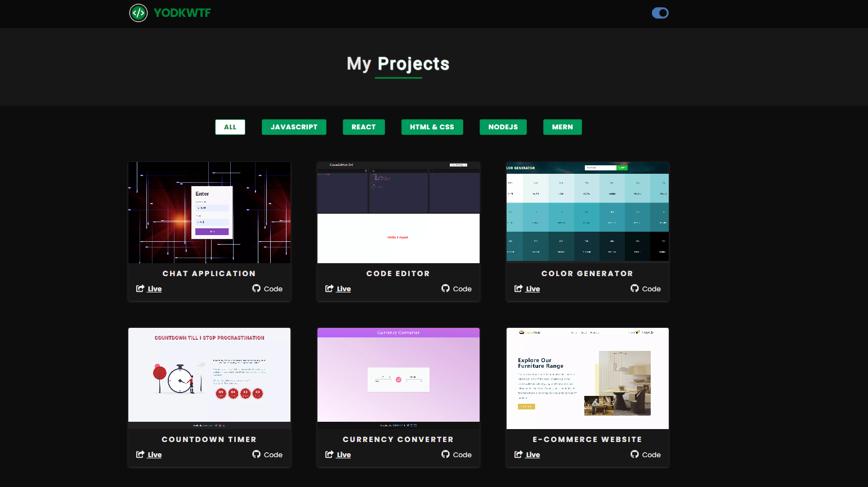868x487 pixels.
Task: Select the MERN project filter
Action: coord(562,127)
